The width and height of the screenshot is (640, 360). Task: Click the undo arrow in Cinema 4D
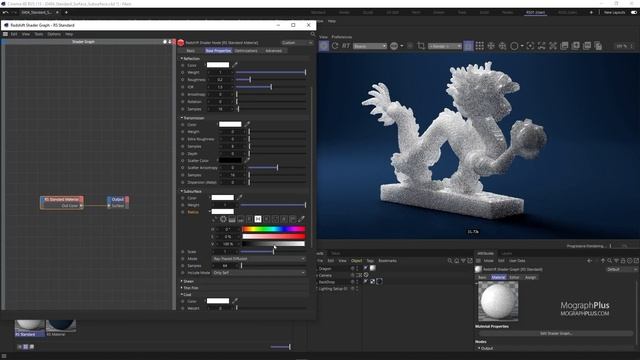5,12
